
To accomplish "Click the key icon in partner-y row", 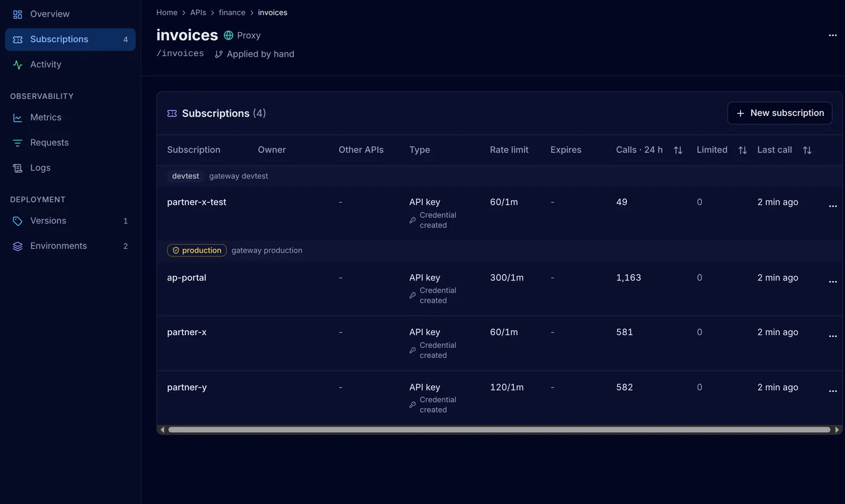I will 413,405.
